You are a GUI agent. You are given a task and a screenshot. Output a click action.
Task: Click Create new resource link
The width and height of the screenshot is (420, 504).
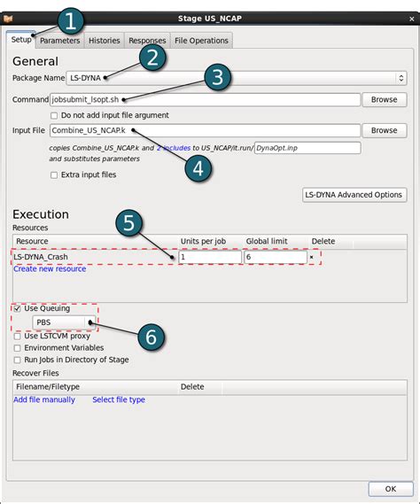pyautogui.click(x=50, y=268)
